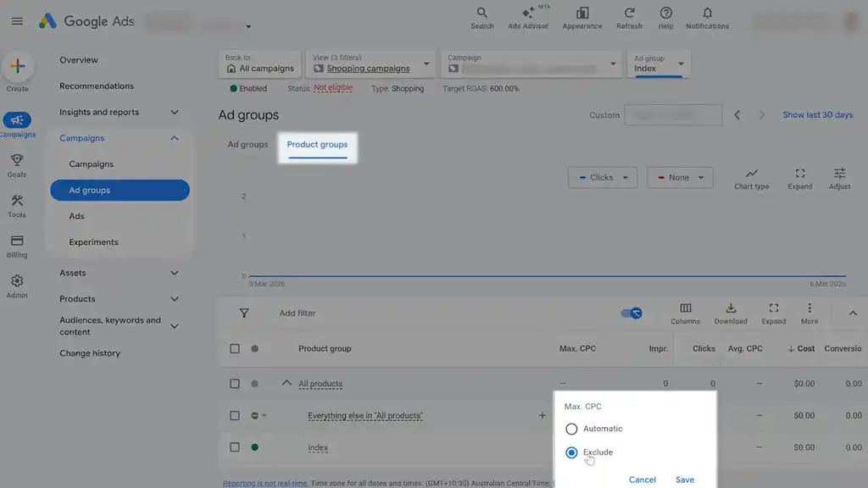Open Change history in the sidebar
This screenshot has height=488, width=868.
click(90, 353)
